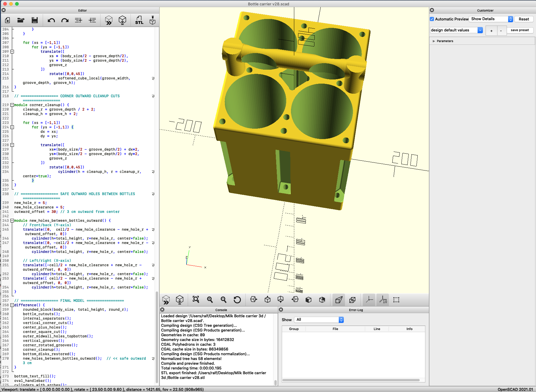Collapse the code fold at line 219
536x392 pixels.
click(x=12, y=105)
